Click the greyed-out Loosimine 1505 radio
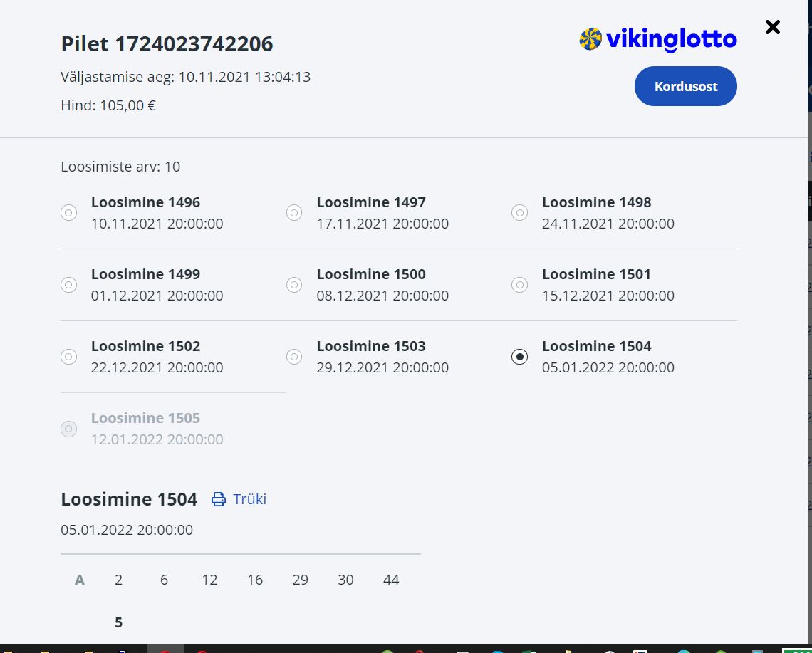812x653 pixels. (69, 428)
